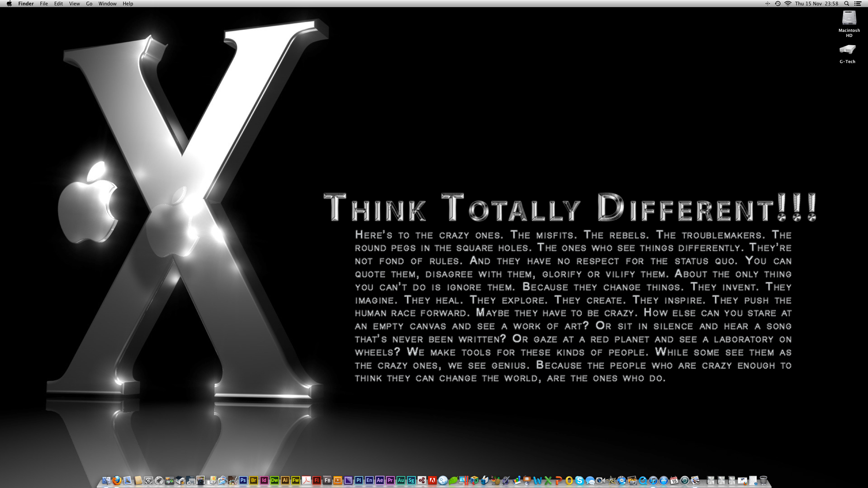Open Notification Center list icon
This screenshot has height=488, width=868.
pos(858,3)
